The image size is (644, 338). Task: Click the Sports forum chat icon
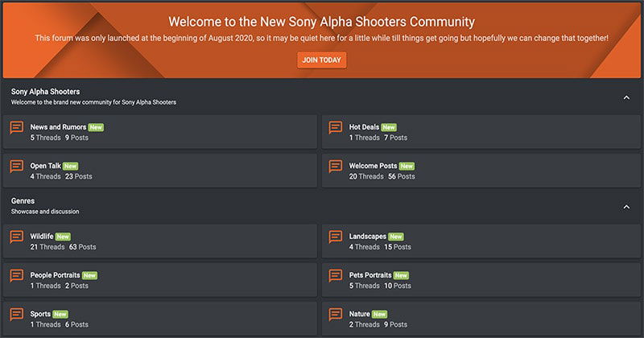coord(16,315)
